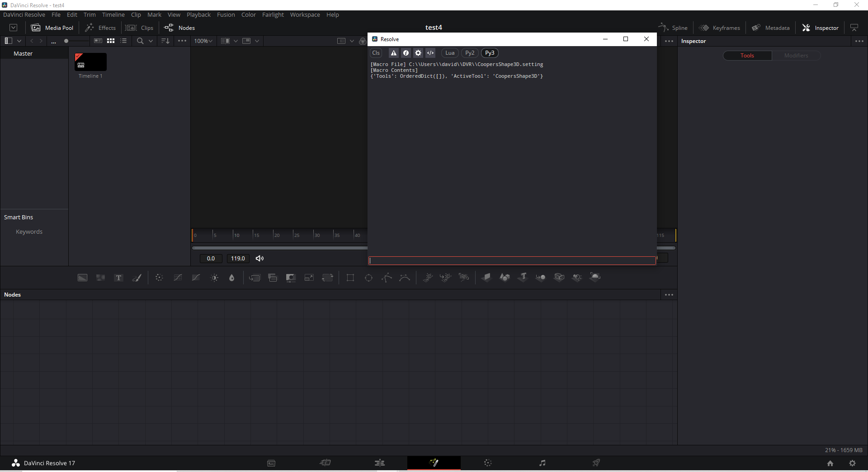Open the Cut page
This screenshot has width=868, height=472.
(x=325, y=463)
